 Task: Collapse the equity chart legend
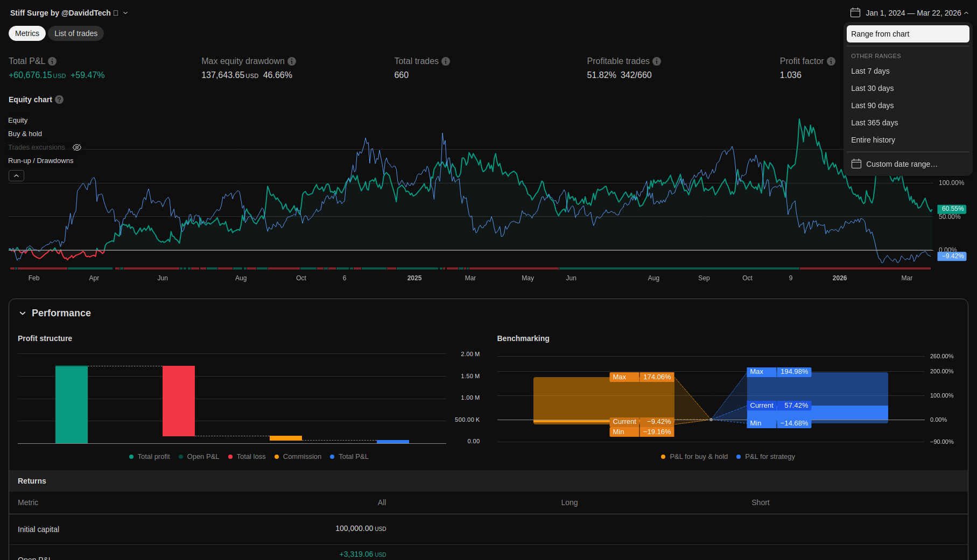(16, 176)
